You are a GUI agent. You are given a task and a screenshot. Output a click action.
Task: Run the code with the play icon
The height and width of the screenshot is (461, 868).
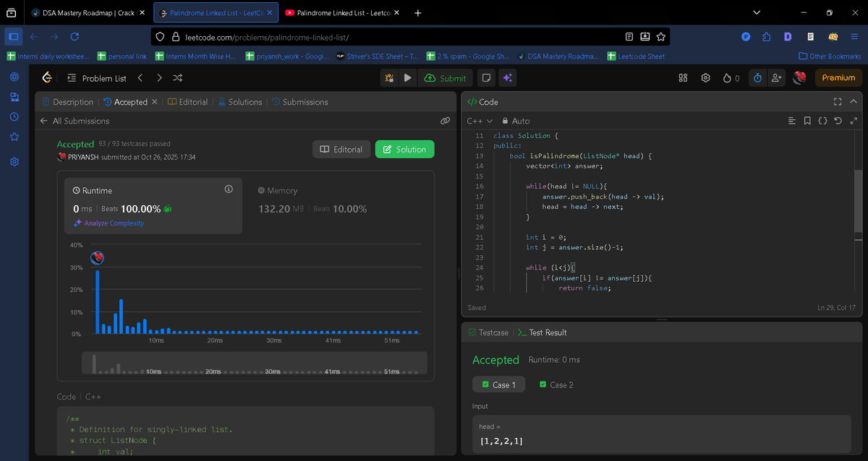[x=408, y=78]
